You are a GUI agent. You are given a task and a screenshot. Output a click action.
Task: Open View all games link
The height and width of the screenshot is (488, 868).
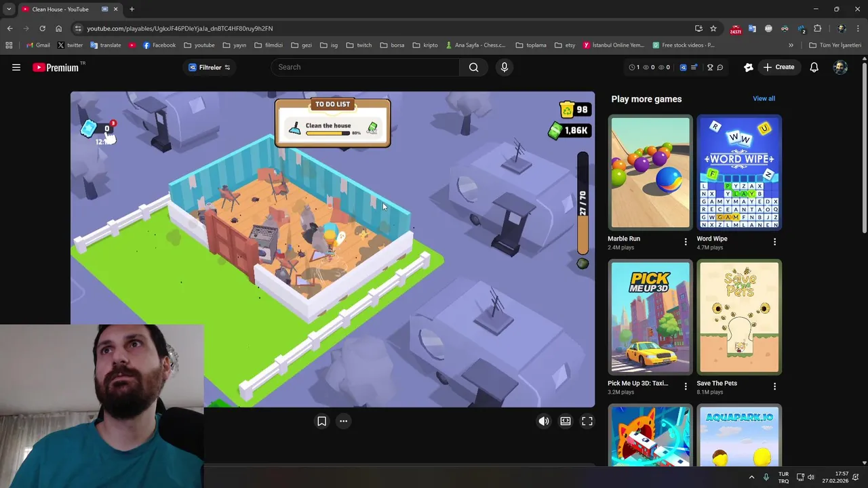764,98
